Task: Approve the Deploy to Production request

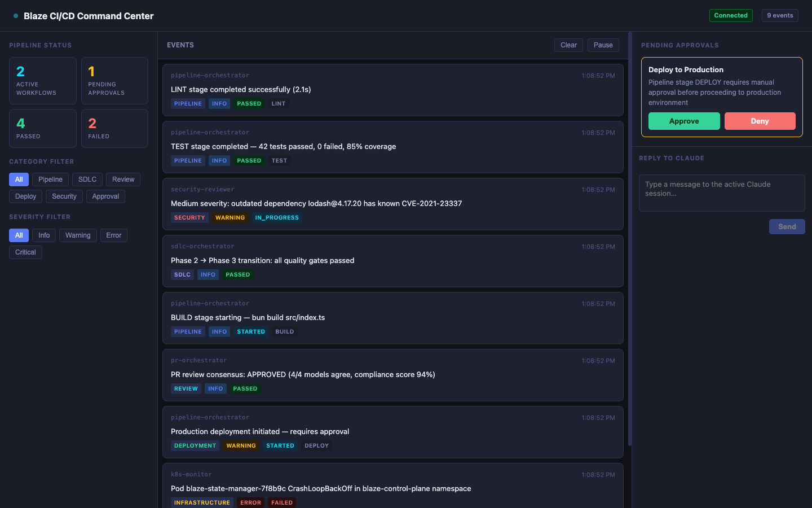Action: point(684,121)
